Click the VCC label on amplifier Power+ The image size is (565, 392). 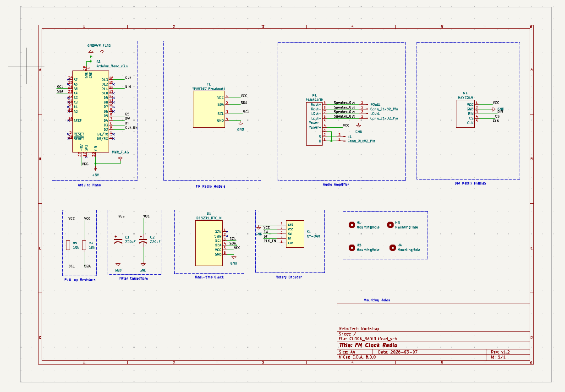346,125
